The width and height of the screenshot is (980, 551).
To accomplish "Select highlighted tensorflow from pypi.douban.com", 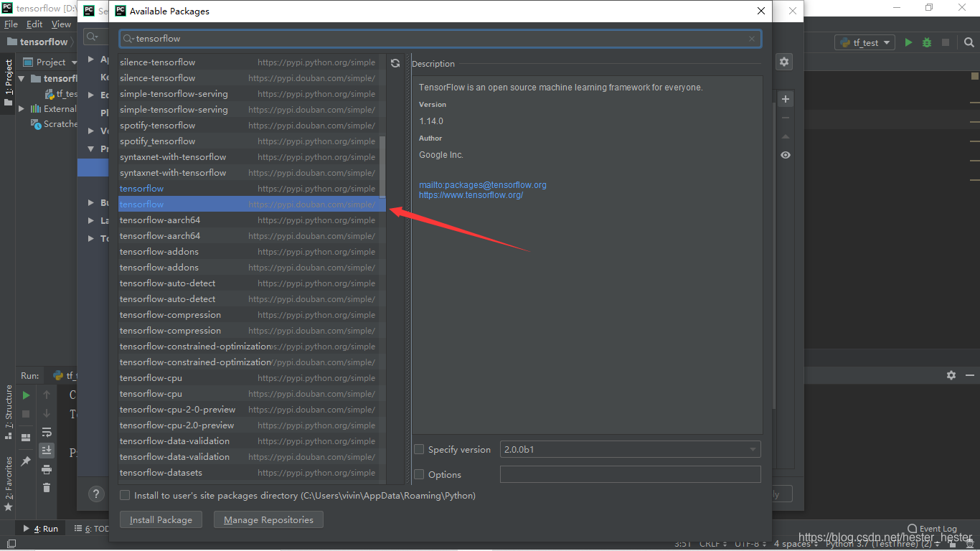I will coord(252,204).
